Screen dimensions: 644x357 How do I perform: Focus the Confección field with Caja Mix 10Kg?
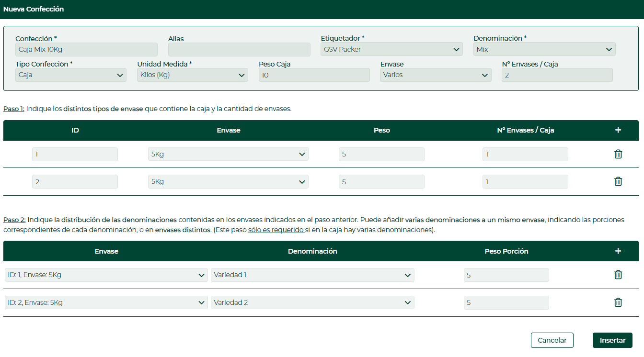coord(86,49)
